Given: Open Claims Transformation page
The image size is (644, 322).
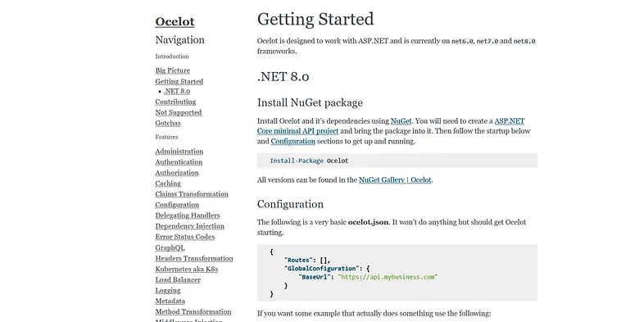Looking at the screenshot, I should pyautogui.click(x=192, y=194).
